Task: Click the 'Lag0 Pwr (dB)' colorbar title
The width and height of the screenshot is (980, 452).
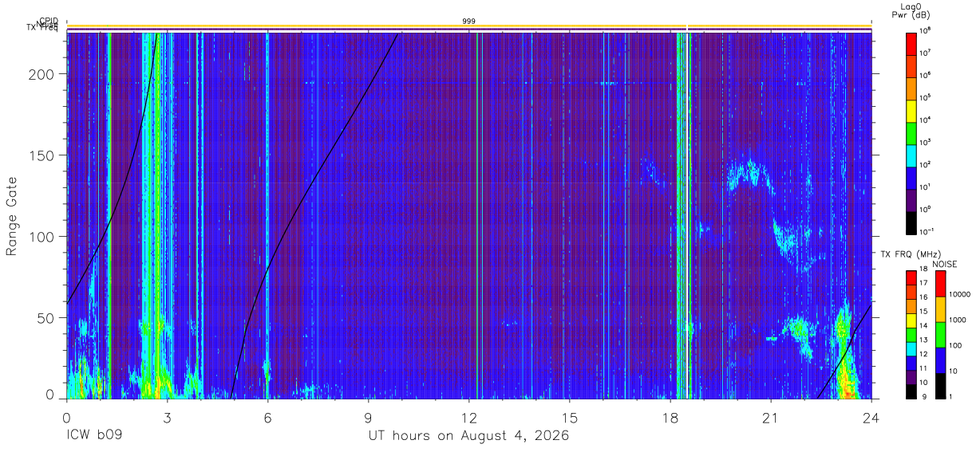Action: 911,10
